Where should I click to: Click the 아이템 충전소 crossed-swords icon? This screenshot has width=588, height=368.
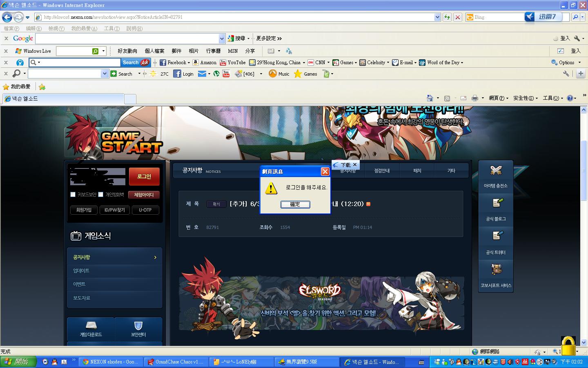point(495,171)
